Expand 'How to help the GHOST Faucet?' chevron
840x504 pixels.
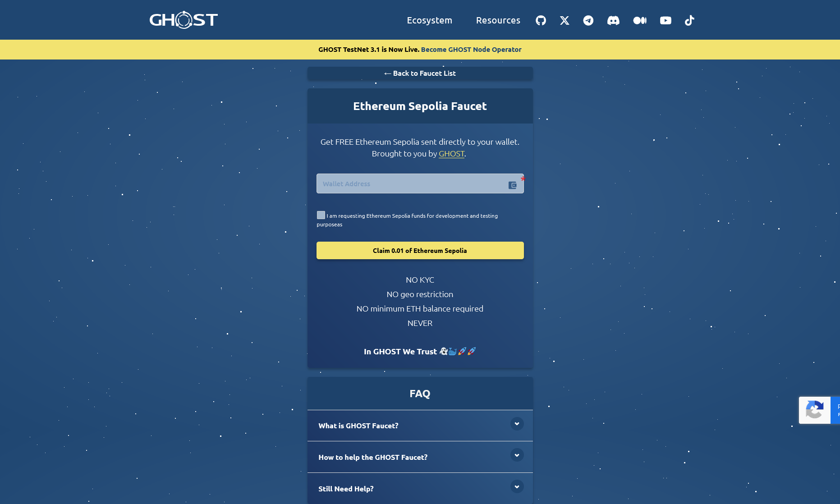(x=517, y=455)
